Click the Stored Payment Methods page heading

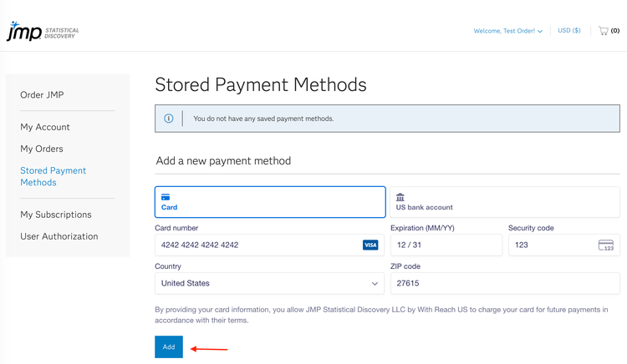(x=261, y=84)
